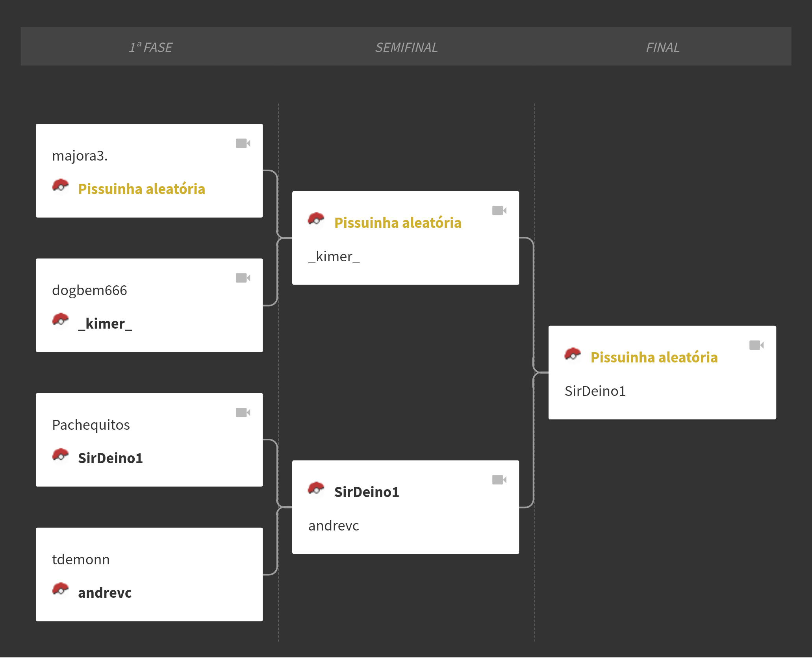The width and height of the screenshot is (812, 658).
Task: Click SirDeino1 in the final match
Action: coord(595,391)
